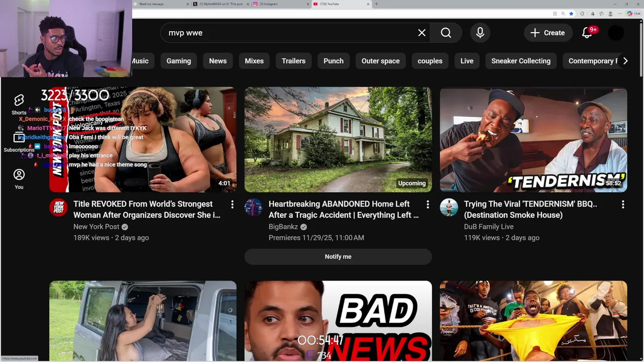
Task: Close the YouTube browser tab
Action: coord(368,4)
